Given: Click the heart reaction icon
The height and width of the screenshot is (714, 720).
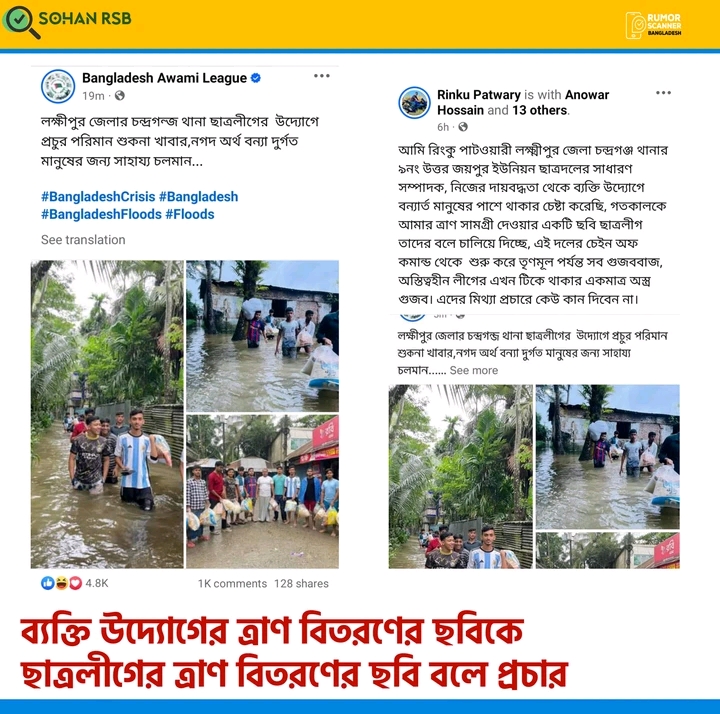Looking at the screenshot, I should [76, 583].
